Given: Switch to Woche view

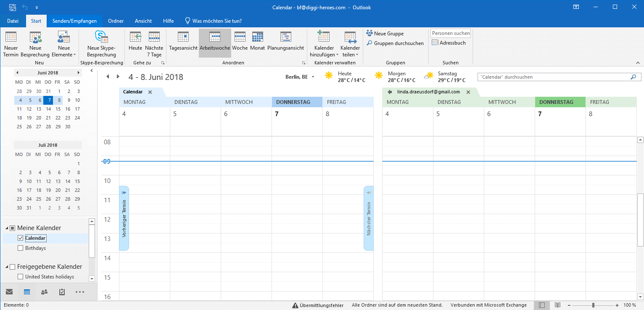Looking at the screenshot, I should tap(240, 40).
